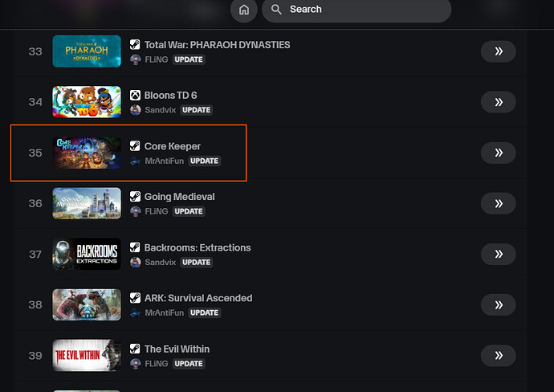Click Steam icon beside The Evil Within
The width and height of the screenshot is (554, 392).
point(136,349)
